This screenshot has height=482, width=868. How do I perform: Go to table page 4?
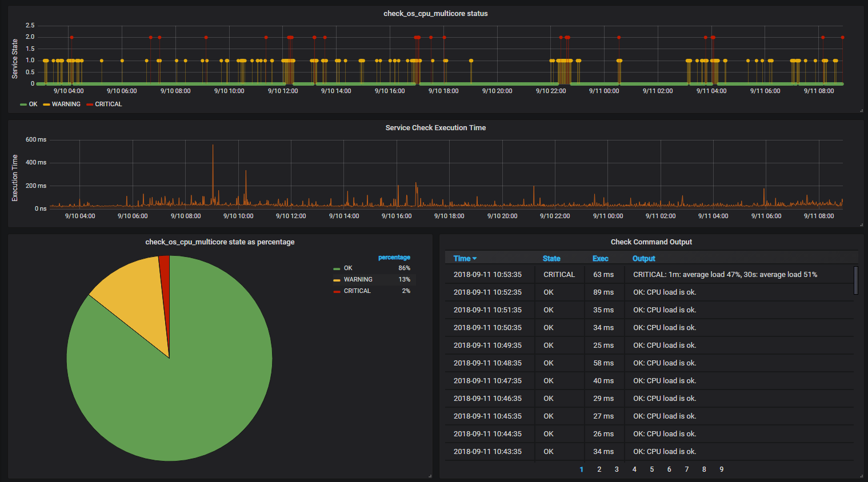pyautogui.click(x=634, y=469)
